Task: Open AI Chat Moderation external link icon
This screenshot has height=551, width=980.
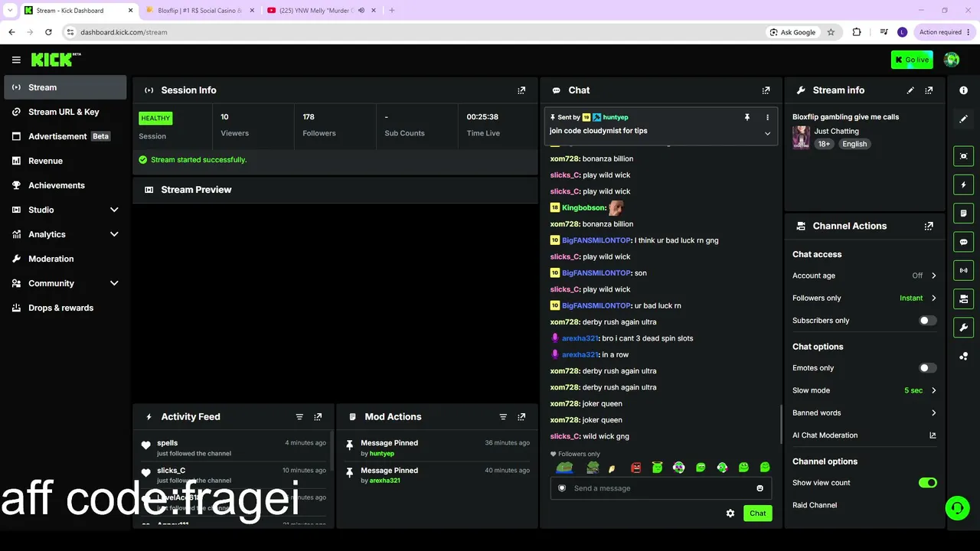Action: (x=933, y=435)
